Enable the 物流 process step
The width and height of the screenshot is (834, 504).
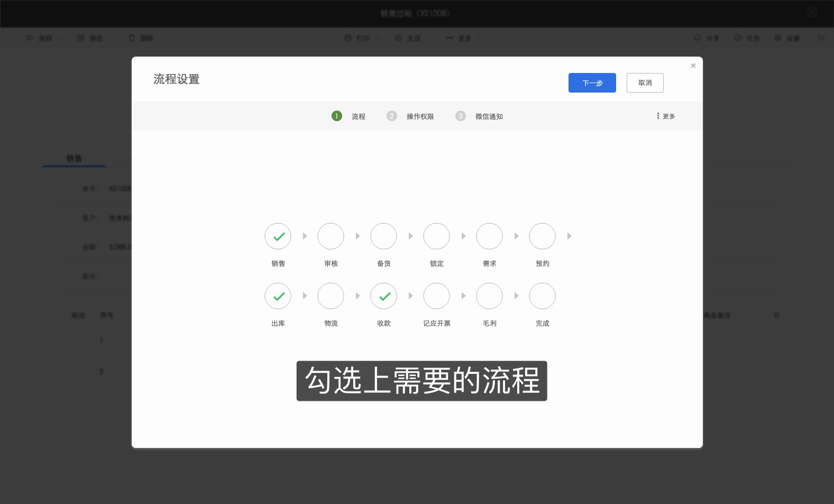pos(331,296)
